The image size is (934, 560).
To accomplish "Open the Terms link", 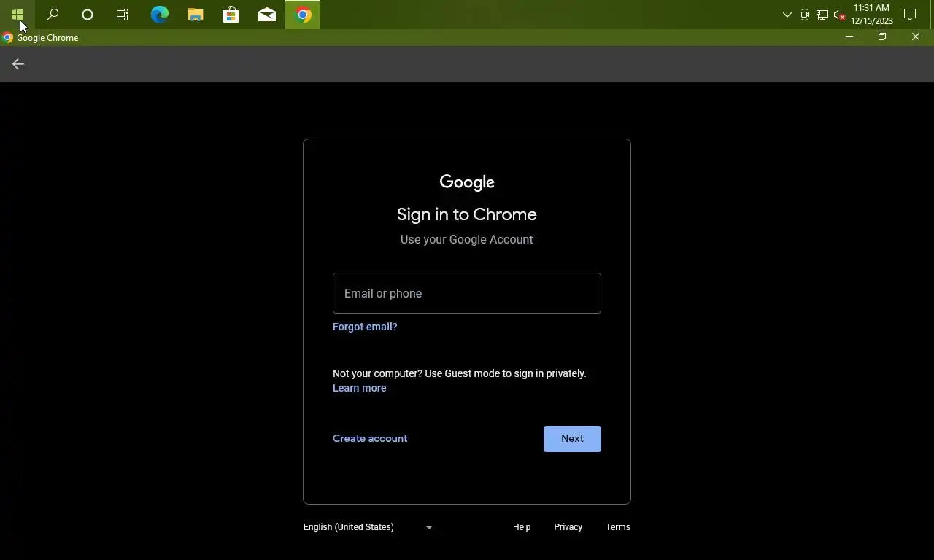I will (x=618, y=527).
